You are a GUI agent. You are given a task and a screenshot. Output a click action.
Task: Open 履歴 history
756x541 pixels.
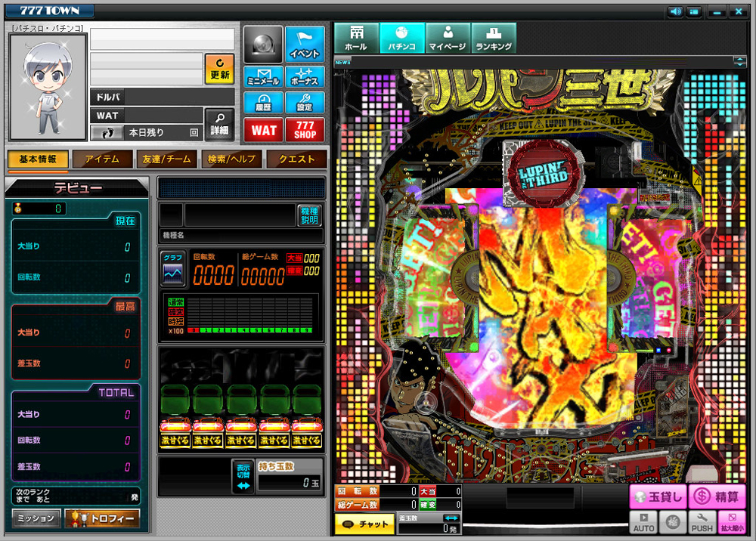tap(263, 102)
